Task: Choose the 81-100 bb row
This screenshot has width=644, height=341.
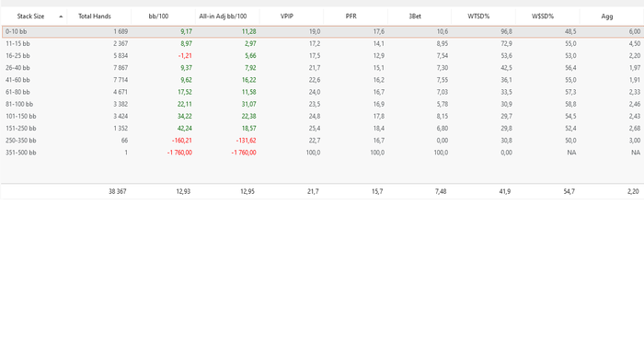Action: tap(322, 104)
